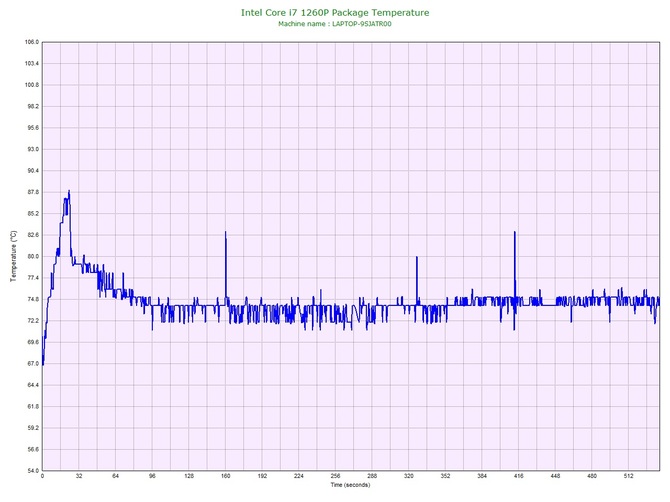This screenshot has height=502, width=670.
Task: Click the 'Temperature (°C)' vertical axis label
Action: coord(14,256)
